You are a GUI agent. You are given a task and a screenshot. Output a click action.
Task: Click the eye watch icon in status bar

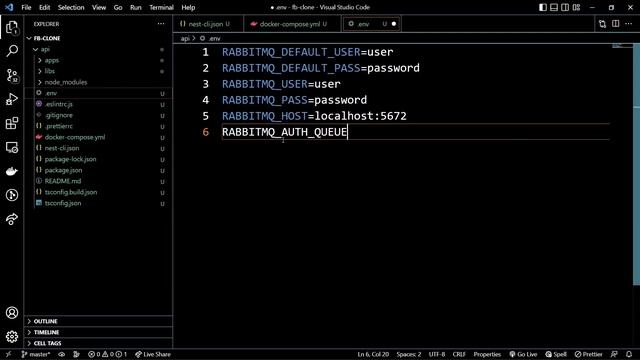(62, 354)
